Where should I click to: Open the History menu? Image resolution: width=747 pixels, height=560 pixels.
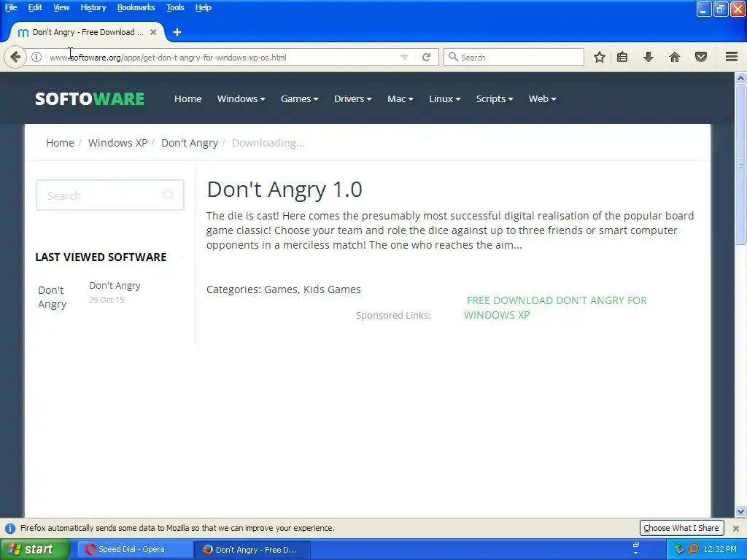pyautogui.click(x=93, y=7)
